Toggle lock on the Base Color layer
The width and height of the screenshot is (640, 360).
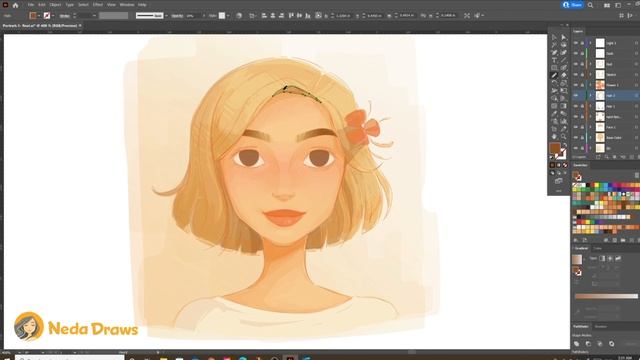pos(582,138)
